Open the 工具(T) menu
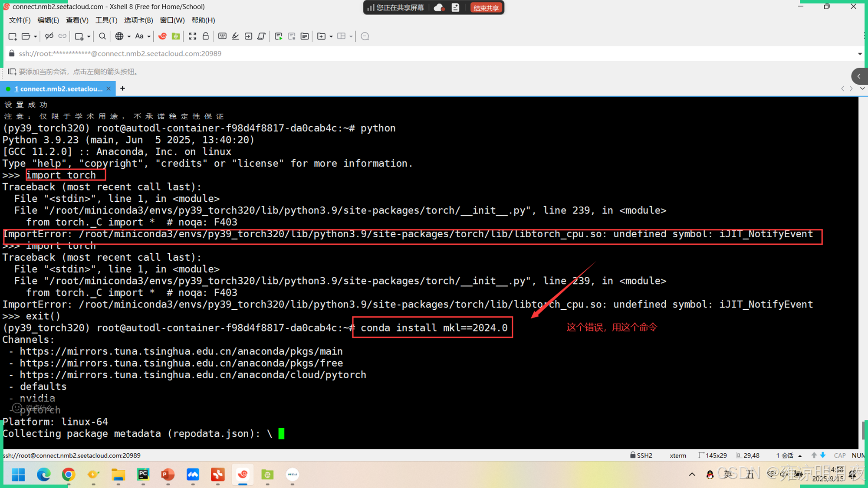The image size is (868, 488). pyautogui.click(x=106, y=20)
